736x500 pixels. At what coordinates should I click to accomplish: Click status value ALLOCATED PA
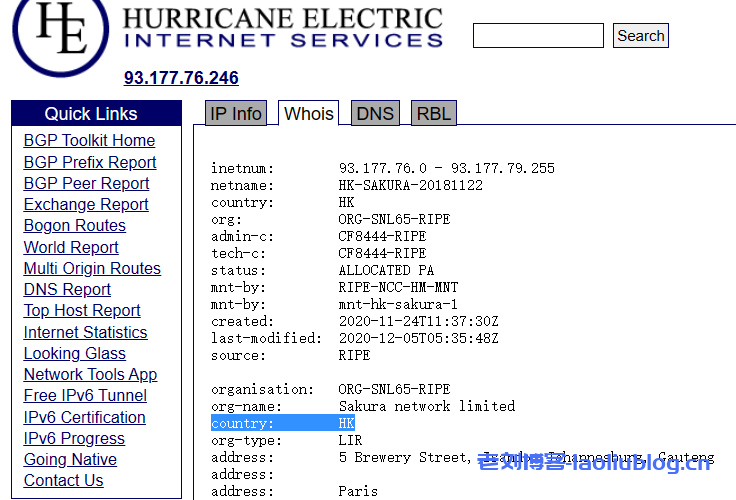[386, 270]
